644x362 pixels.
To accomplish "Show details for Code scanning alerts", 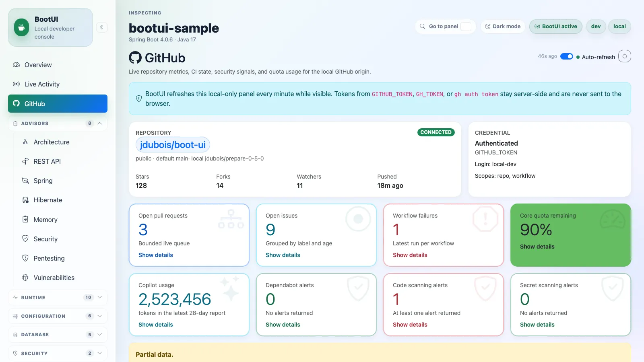I will coord(410,325).
